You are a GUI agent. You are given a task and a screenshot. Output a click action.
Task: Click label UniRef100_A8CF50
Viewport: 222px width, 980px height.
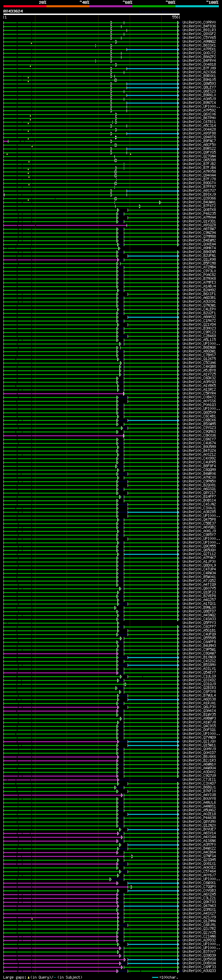(x=199, y=145)
